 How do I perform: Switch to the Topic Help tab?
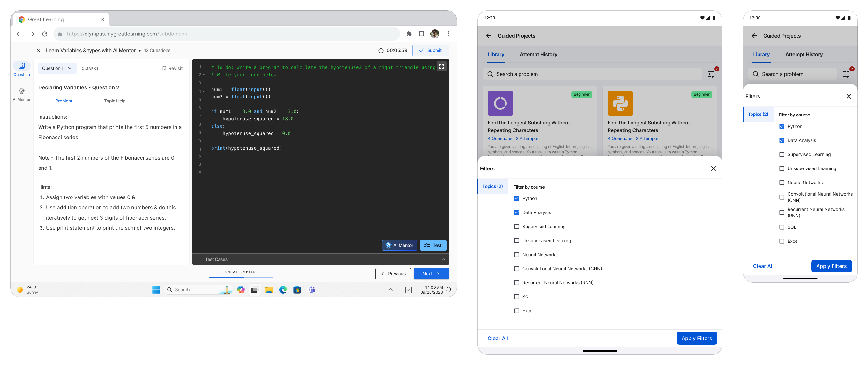[x=115, y=101]
